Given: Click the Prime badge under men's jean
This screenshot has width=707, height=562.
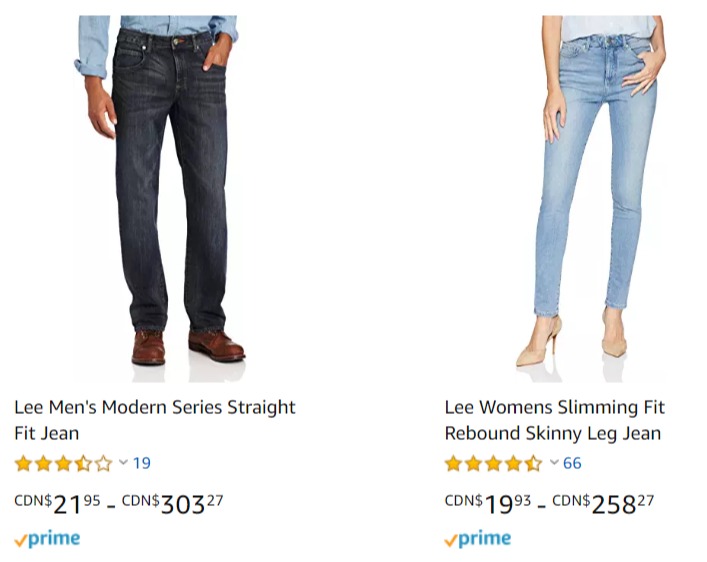Looking at the screenshot, I should pyautogui.click(x=47, y=539).
